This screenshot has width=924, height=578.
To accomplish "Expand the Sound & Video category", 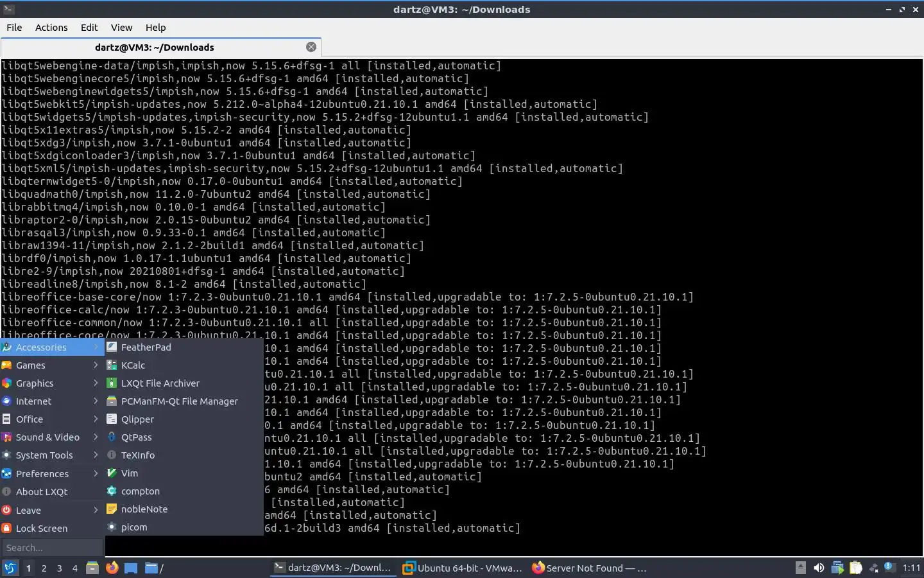I will (x=51, y=437).
